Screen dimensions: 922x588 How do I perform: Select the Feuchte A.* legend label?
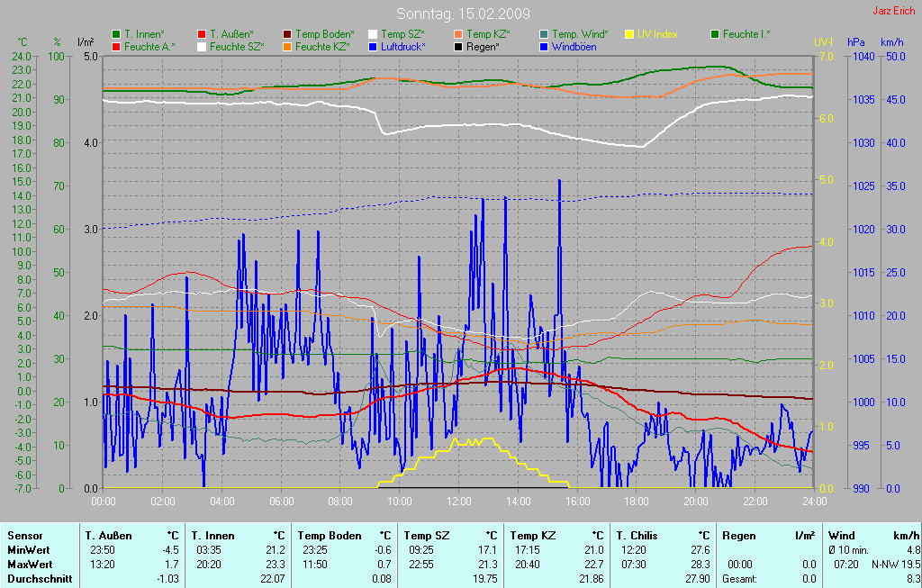pyautogui.click(x=150, y=47)
